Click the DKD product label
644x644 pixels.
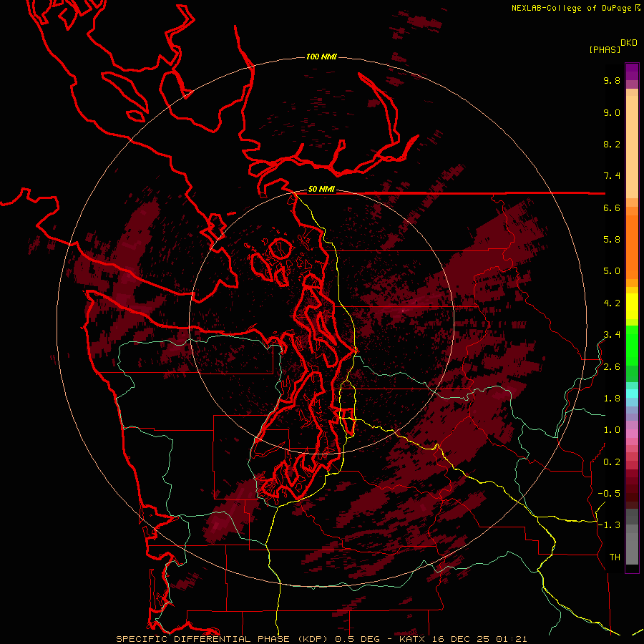[x=628, y=43]
